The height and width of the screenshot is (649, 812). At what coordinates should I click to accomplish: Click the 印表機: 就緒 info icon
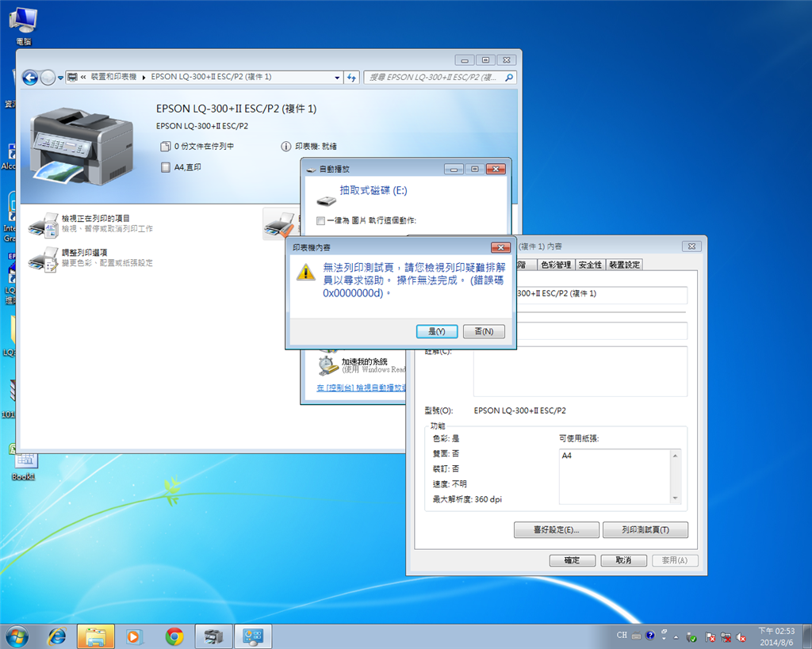click(x=285, y=147)
